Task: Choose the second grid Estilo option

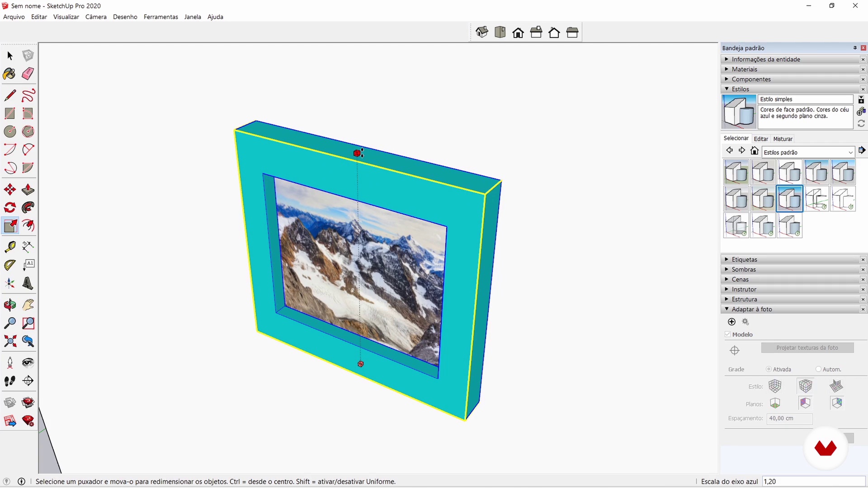Action: [x=806, y=386]
